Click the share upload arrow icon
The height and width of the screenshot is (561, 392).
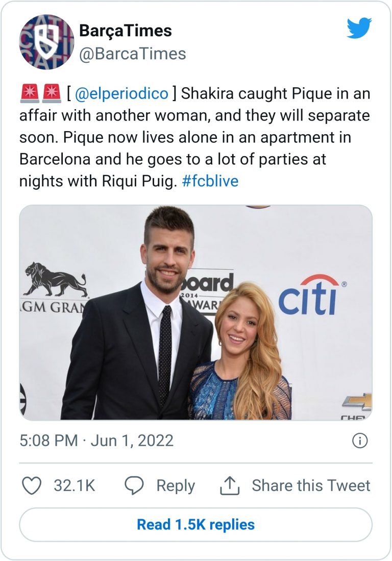(230, 486)
